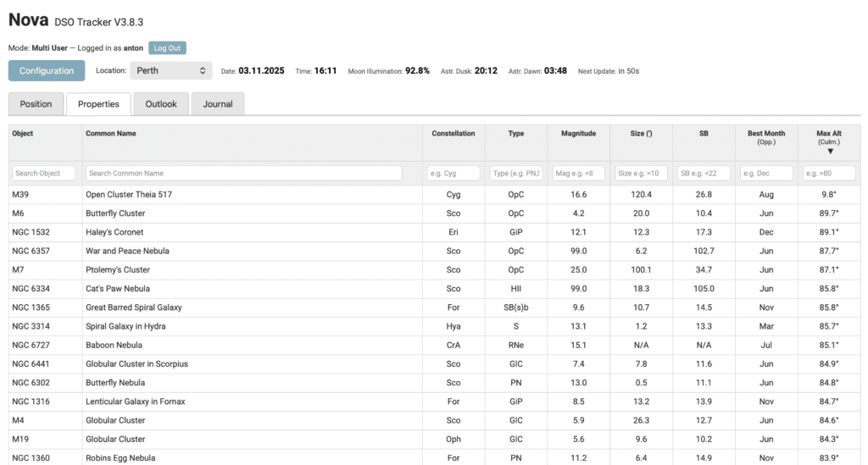Click the Configuration button

click(47, 71)
